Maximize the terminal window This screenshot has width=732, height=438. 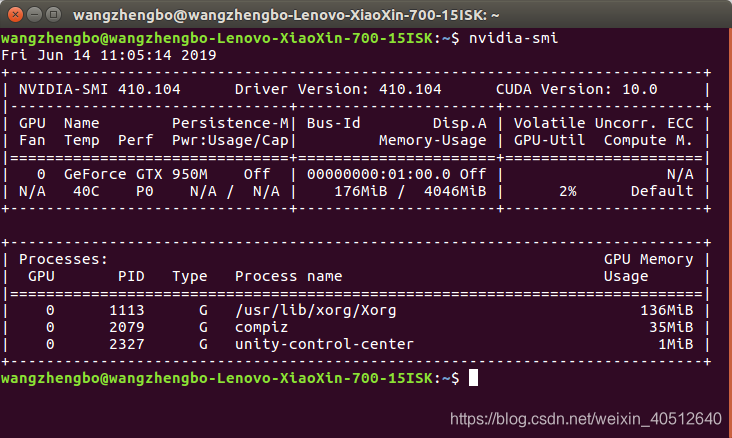pyautogui.click(x=54, y=15)
